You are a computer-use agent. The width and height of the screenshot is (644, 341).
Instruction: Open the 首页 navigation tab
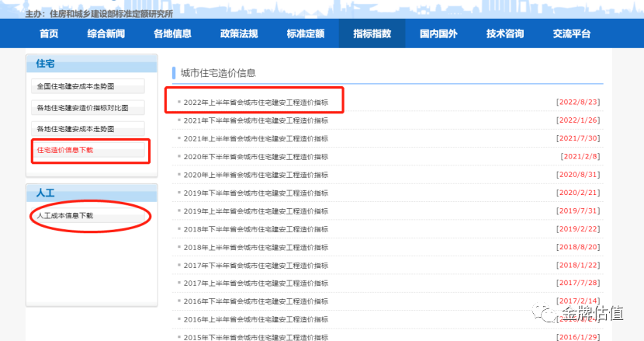[49, 33]
